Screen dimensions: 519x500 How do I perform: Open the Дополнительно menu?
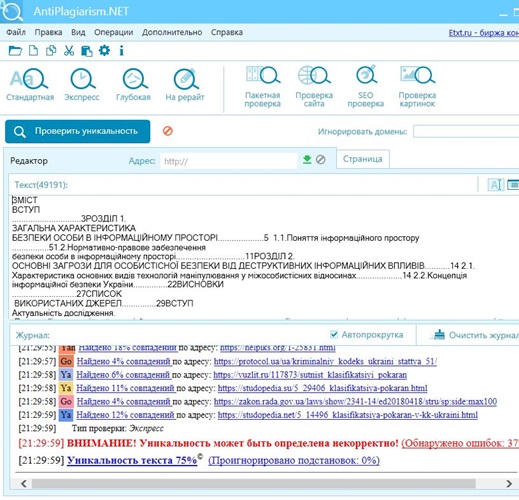[x=172, y=32]
